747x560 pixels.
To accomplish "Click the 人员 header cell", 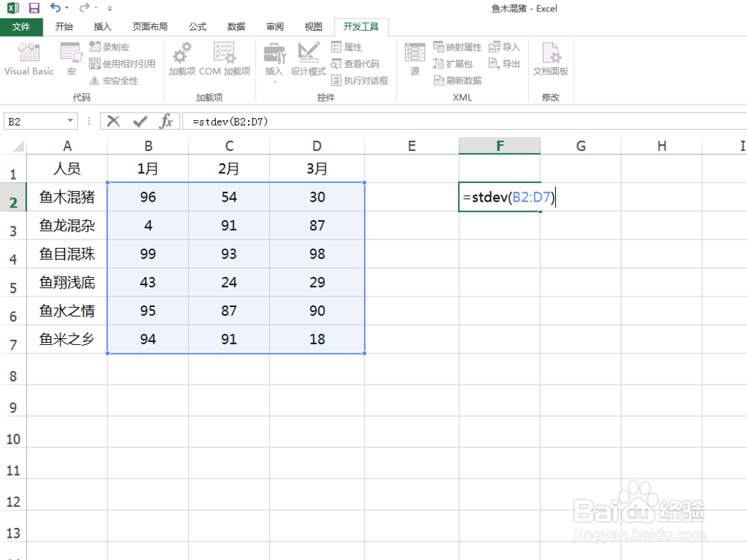I will point(67,169).
